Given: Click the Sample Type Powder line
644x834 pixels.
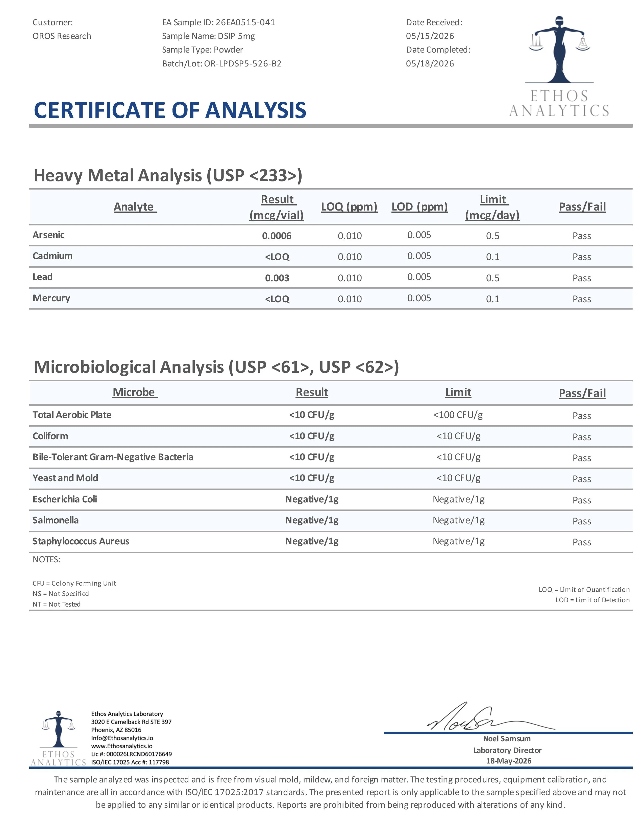Looking at the screenshot, I should coord(203,50).
